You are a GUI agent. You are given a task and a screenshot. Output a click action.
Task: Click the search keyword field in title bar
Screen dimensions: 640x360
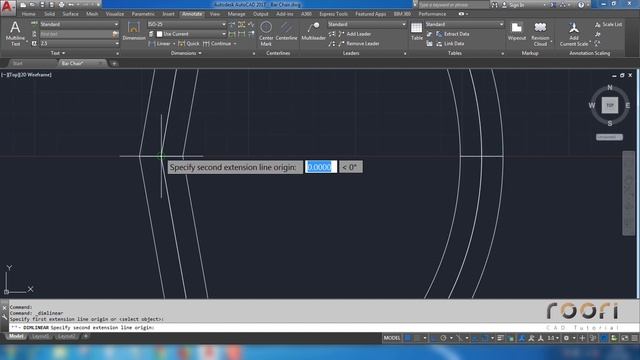(453, 5)
